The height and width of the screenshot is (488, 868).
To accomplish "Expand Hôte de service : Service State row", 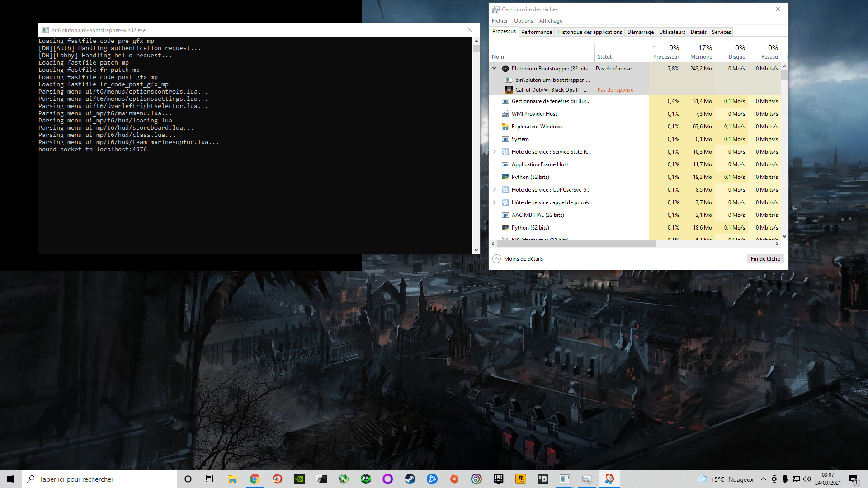I will 495,152.
